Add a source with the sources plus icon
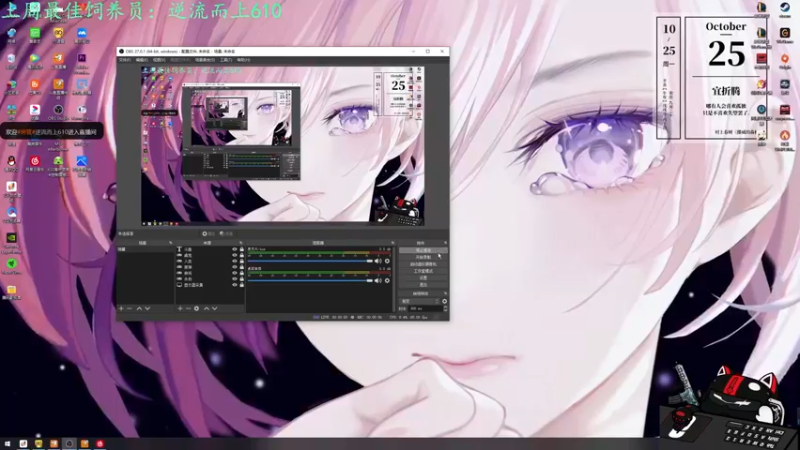800x450 pixels. coord(180,309)
